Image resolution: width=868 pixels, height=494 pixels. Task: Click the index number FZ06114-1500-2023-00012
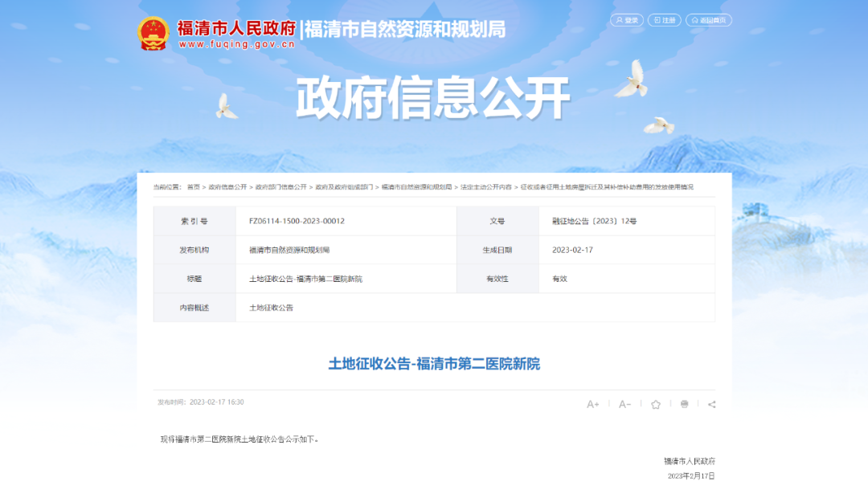[297, 221]
